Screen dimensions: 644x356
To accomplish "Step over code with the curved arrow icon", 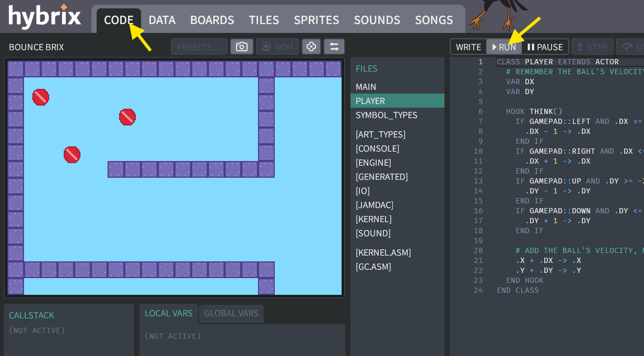I will pyautogui.click(x=627, y=47).
